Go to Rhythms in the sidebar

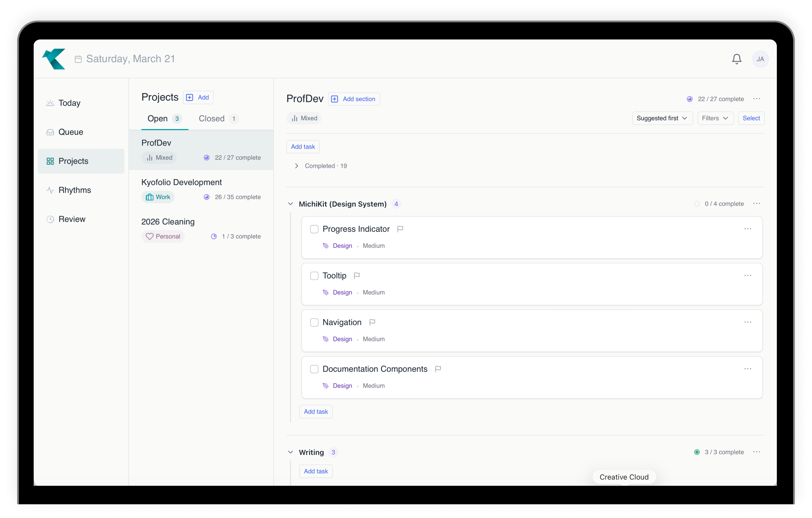point(75,190)
